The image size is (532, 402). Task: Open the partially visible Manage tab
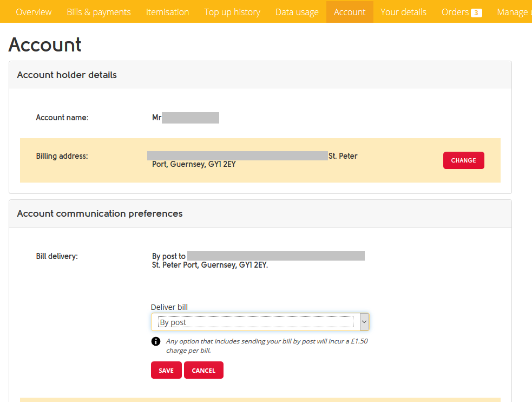tap(513, 12)
